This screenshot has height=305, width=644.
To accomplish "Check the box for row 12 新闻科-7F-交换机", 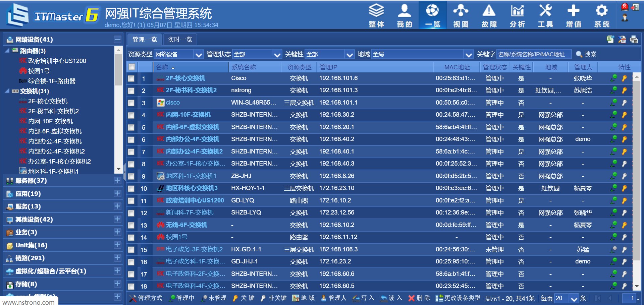I will [x=131, y=213].
